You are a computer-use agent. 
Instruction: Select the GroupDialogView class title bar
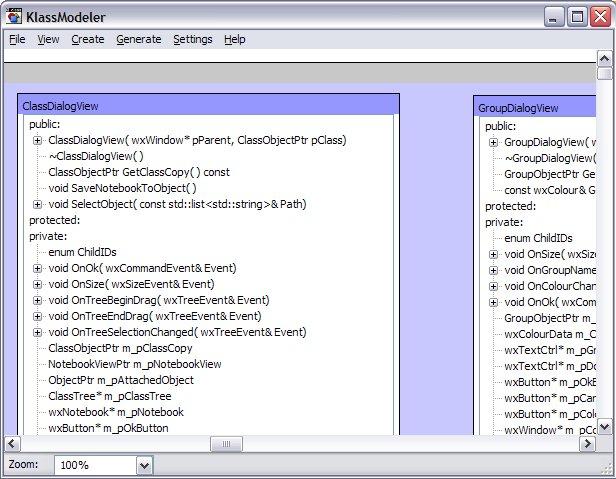(x=537, y=107)
